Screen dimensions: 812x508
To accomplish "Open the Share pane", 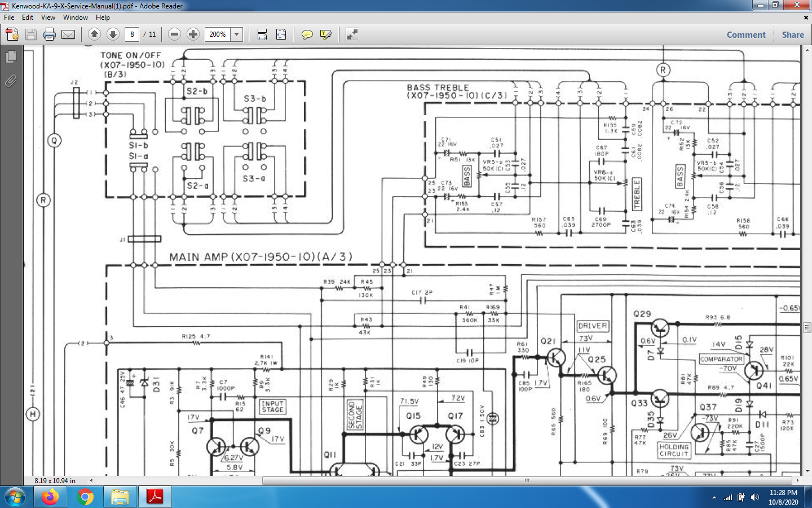I will click(793, 34).
